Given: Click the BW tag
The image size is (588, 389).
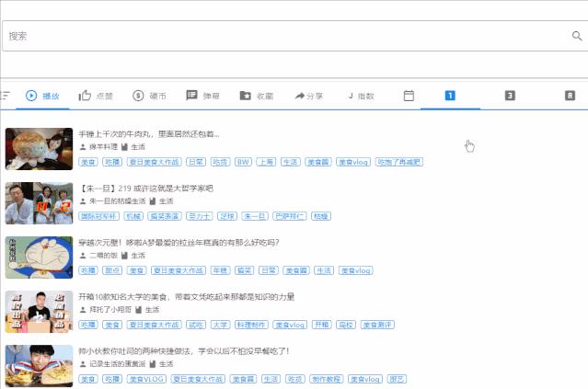Looking at the screenshot, I should click(x=243, y=162).
